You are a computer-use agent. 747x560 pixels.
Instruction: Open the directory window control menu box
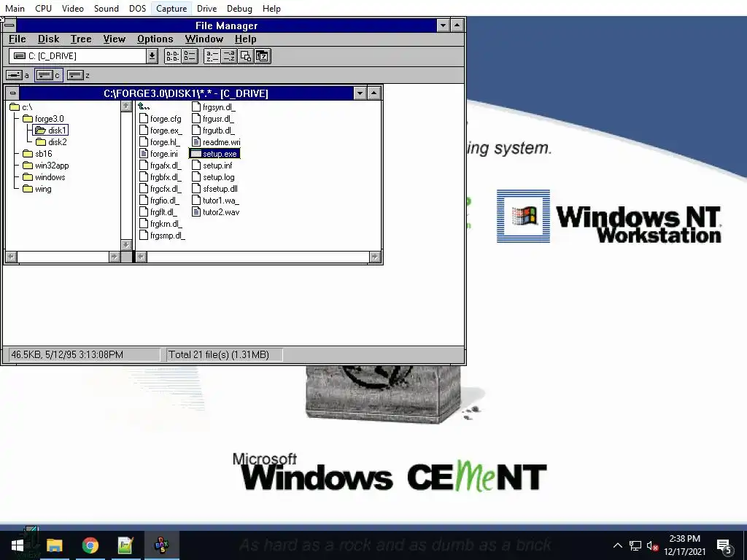[x=12, y=93]
